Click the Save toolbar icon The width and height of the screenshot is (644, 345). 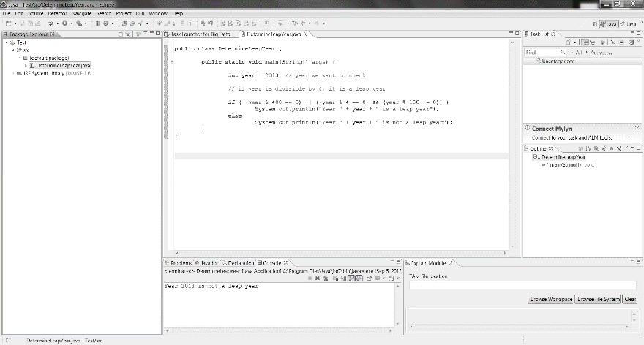pos(22,23)
